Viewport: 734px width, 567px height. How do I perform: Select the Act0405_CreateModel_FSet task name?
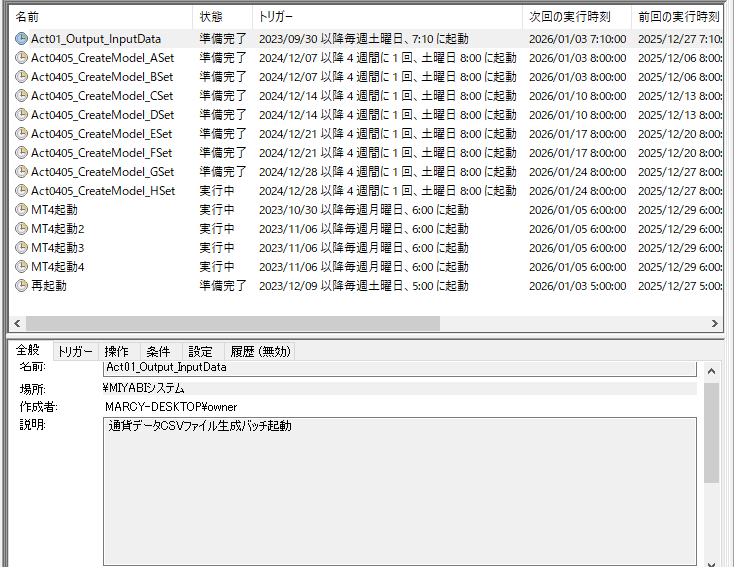(x=102, y=153)
